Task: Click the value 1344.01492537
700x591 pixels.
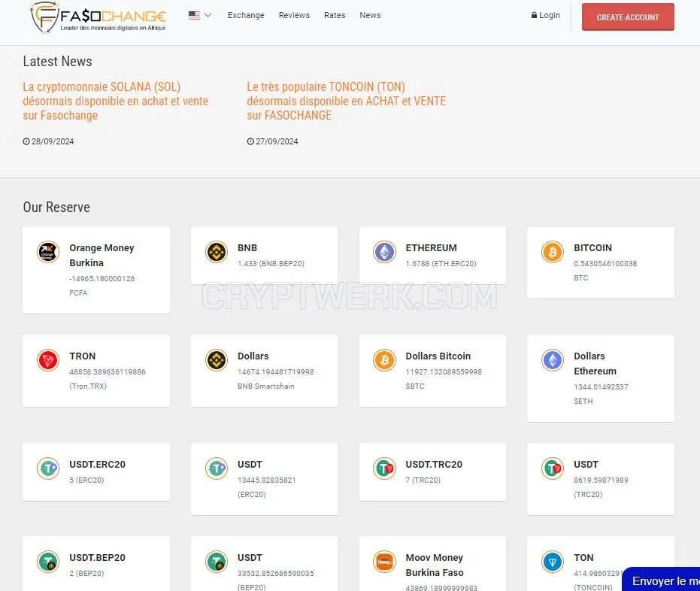Action: tap(601, 386)
